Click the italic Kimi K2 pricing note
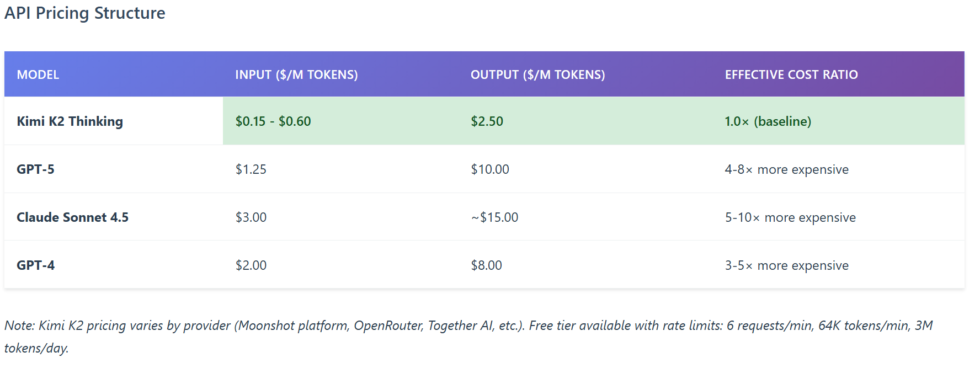Viewport: 980px width, 368px height. point(468,326)
